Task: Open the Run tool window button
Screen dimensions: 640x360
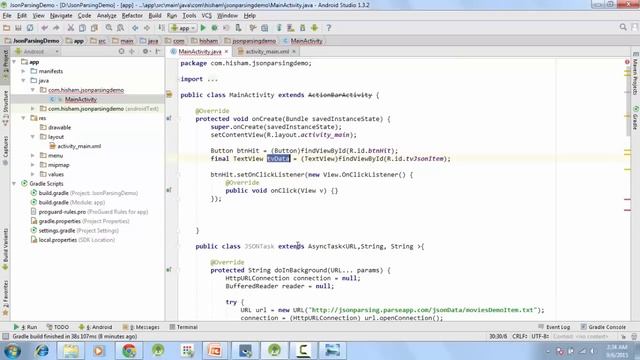Action: pyautogui.click(x=25, y=327)
